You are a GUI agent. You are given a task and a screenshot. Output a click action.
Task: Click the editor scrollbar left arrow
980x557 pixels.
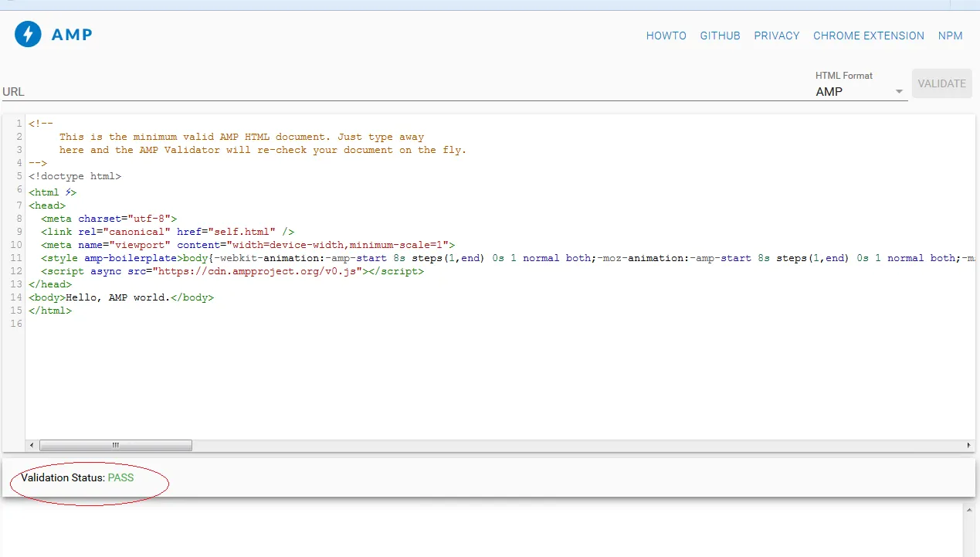32,445
